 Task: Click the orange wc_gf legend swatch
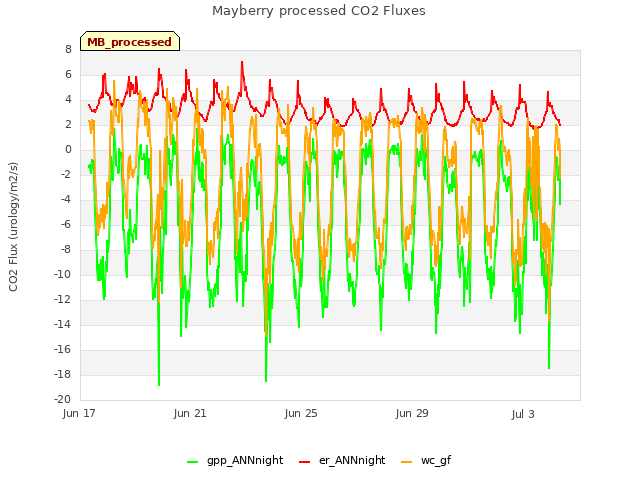pyautogui.click(x=407, y=462)
